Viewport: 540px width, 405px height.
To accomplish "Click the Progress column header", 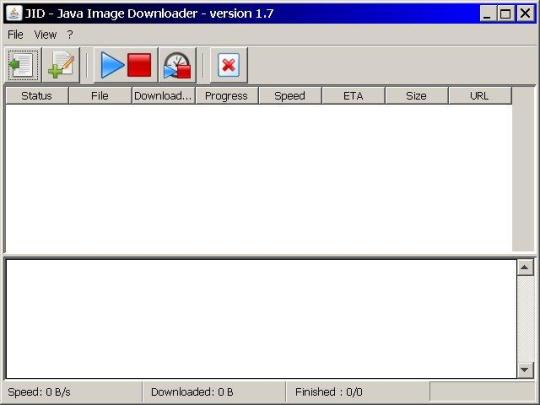I will 227,96.
